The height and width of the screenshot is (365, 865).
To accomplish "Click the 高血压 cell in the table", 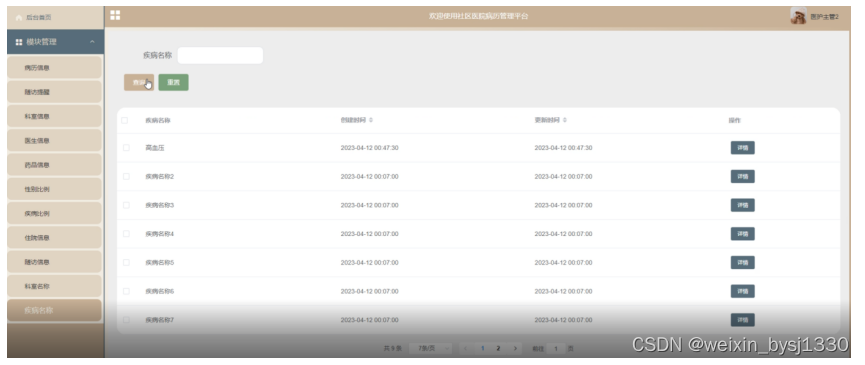I will point(155,148).
